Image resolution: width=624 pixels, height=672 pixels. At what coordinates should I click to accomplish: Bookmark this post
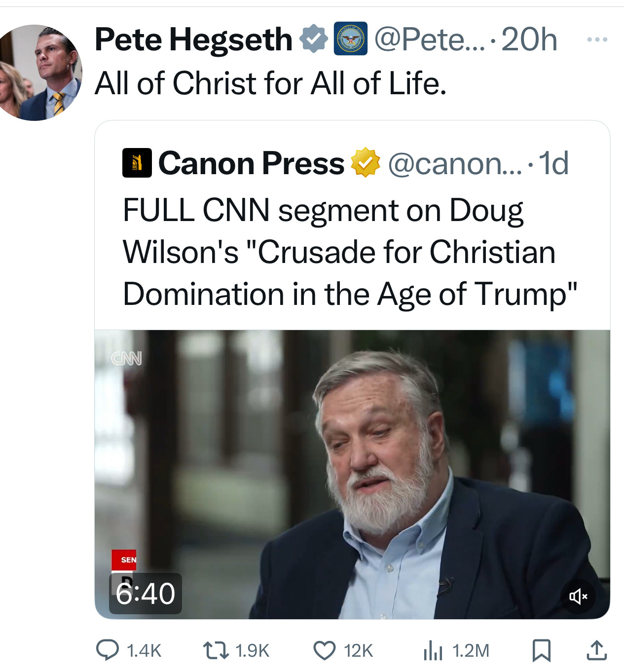tap(541, 650)
